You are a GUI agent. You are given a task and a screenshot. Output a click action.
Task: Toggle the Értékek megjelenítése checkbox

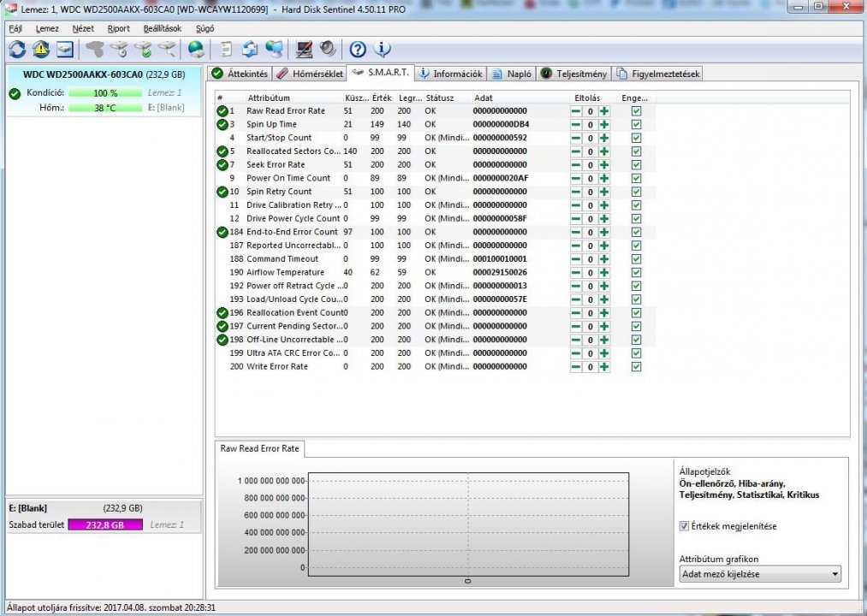coord(684,526)
